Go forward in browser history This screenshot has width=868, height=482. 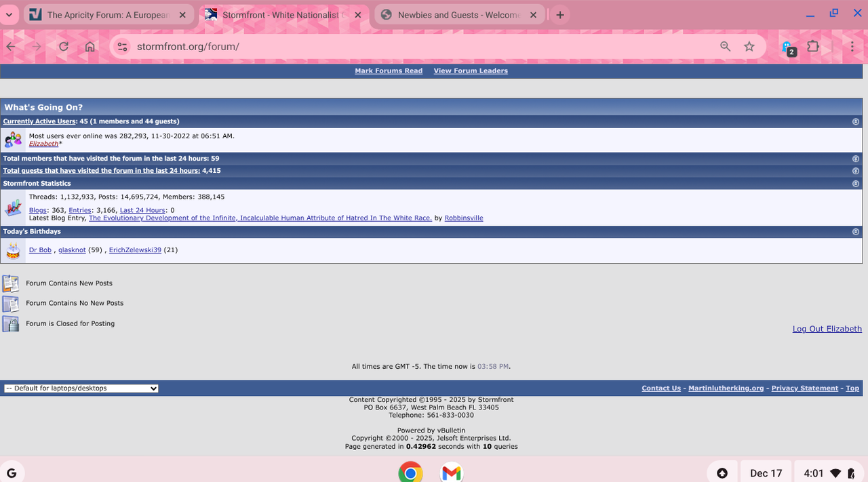[x=37, y=46]
